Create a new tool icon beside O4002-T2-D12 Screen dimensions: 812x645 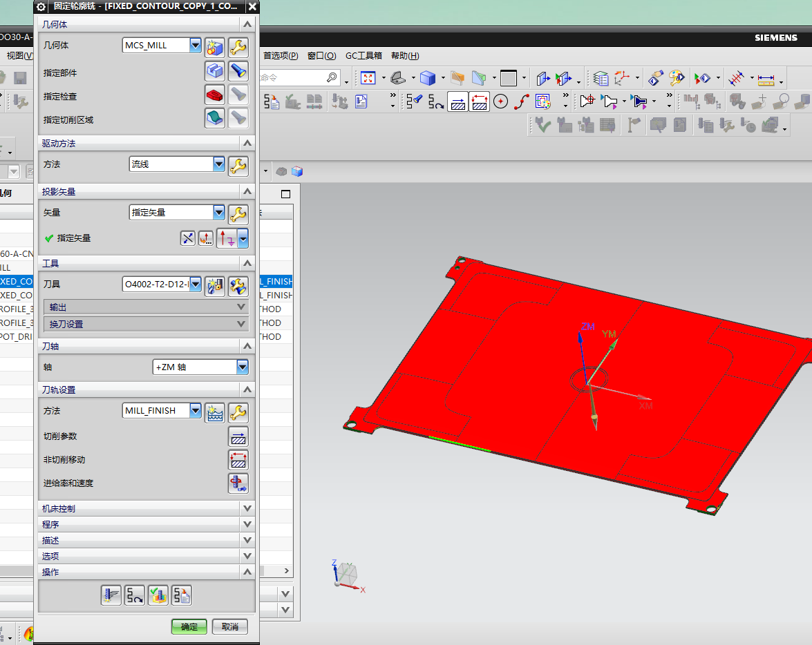tap(214, 287)
